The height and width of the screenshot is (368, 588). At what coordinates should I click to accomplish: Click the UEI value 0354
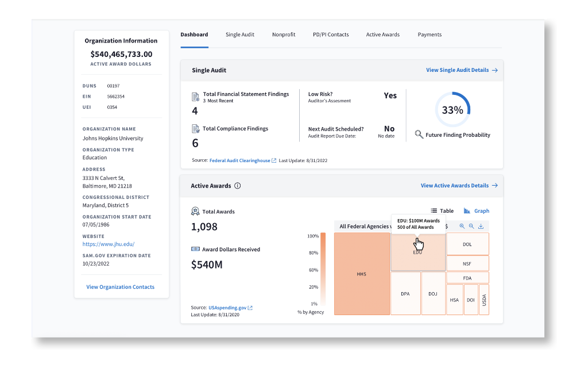tap(112, 107)
